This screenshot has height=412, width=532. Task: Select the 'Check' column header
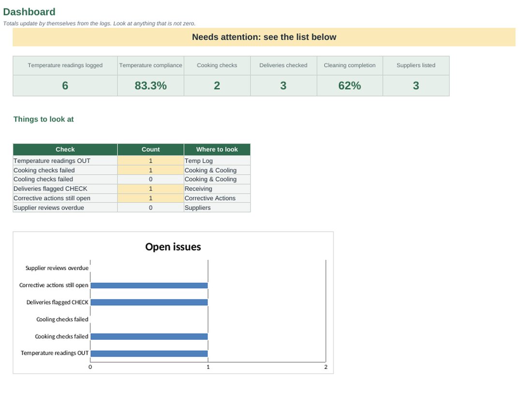click(x=65, y=150)
